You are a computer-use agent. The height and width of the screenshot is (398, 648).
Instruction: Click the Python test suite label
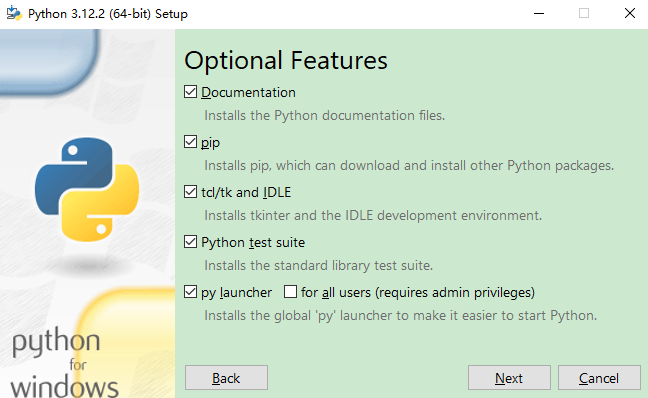click(x=253, y=243)
